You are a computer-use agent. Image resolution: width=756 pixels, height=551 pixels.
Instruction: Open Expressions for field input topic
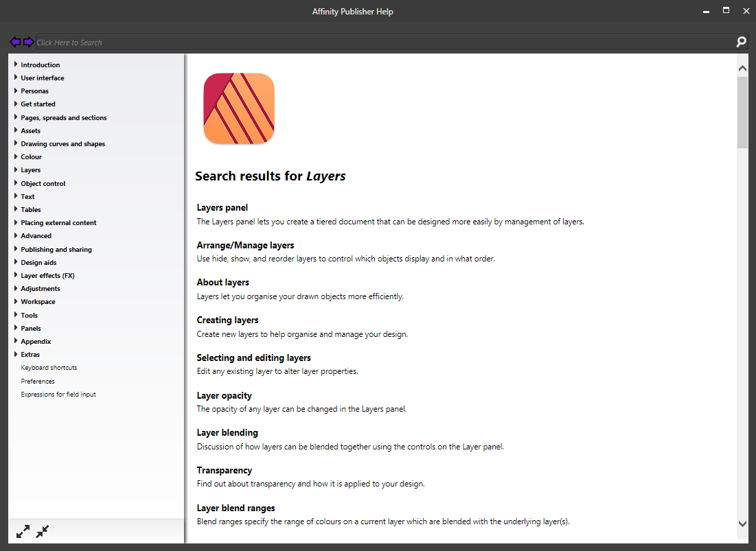(58, 394)
